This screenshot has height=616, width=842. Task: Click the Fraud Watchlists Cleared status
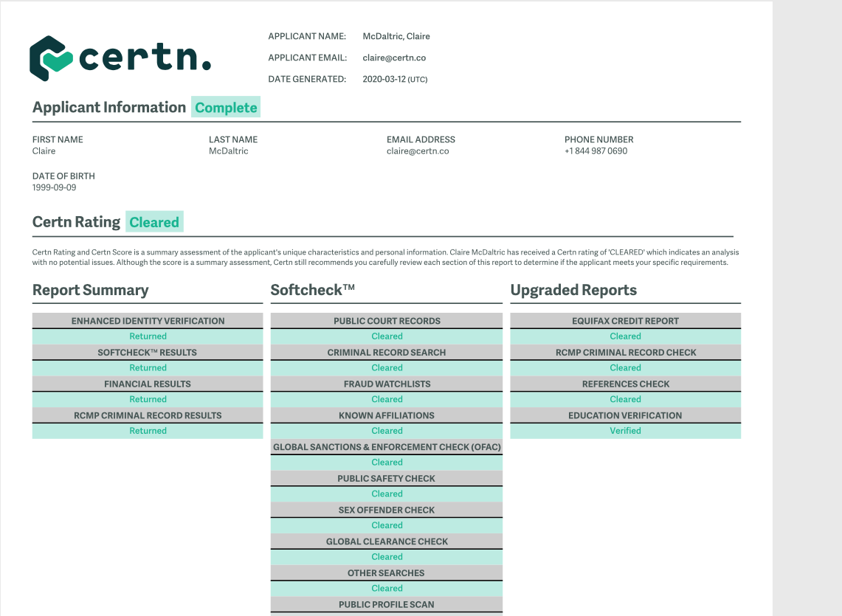click(387, 398)
